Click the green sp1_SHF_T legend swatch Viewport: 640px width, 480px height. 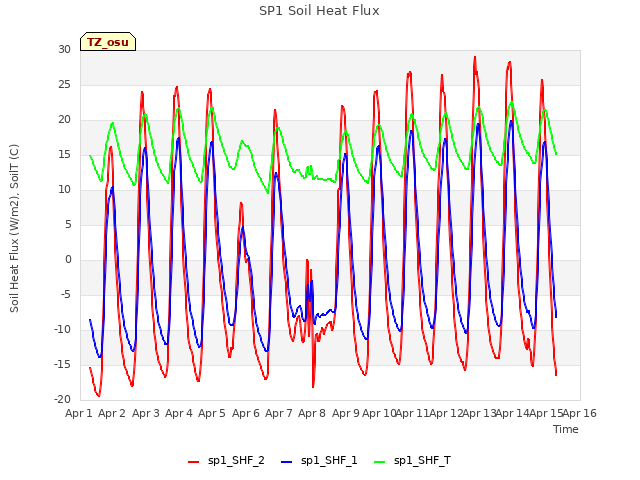tap(380, 462)
